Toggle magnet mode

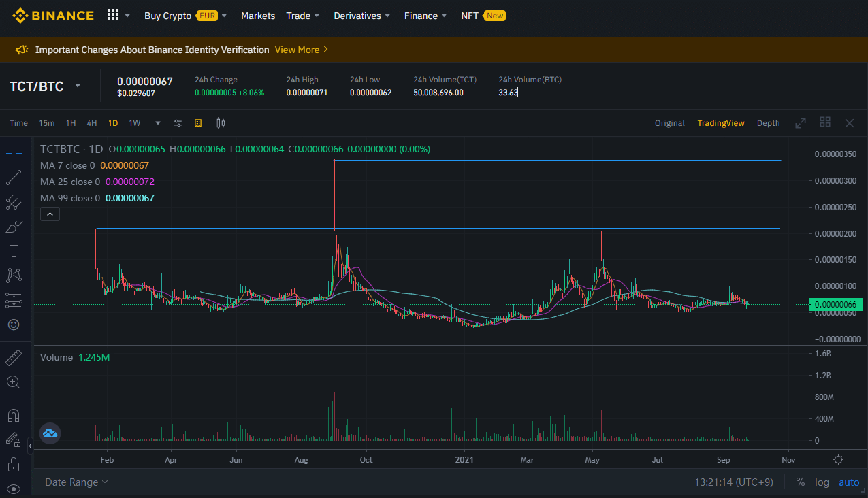point(13,415)
